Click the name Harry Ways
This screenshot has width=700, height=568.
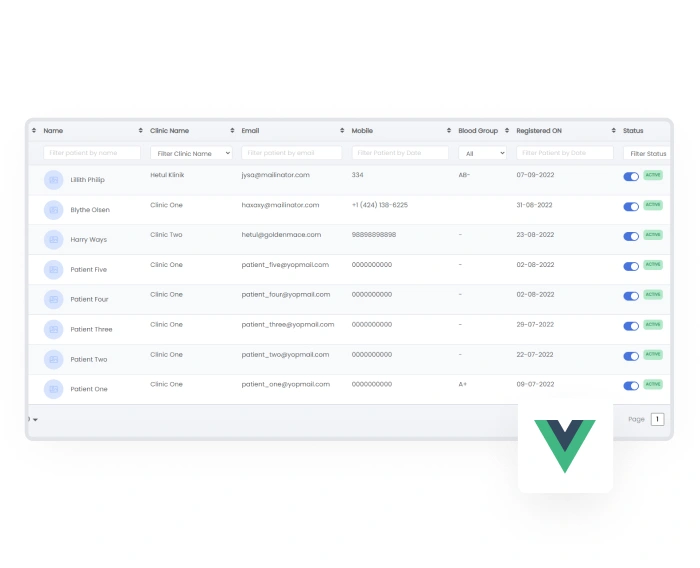point(89,240)
